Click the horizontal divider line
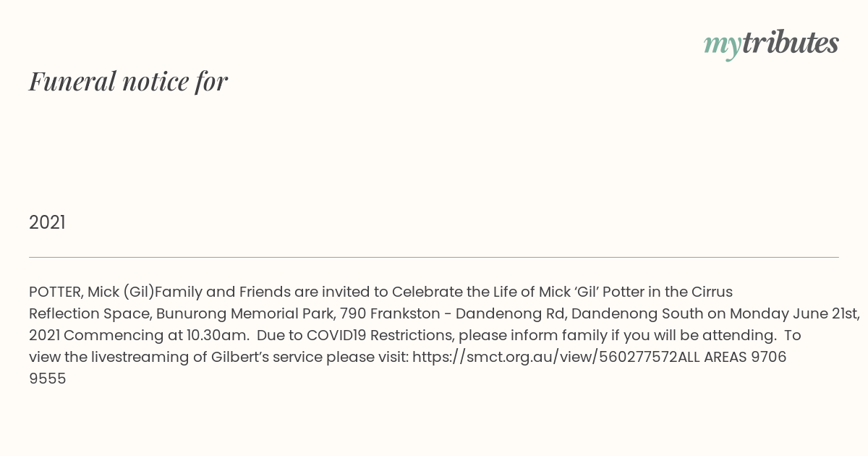Screen dimensions: 868x456 434,257
